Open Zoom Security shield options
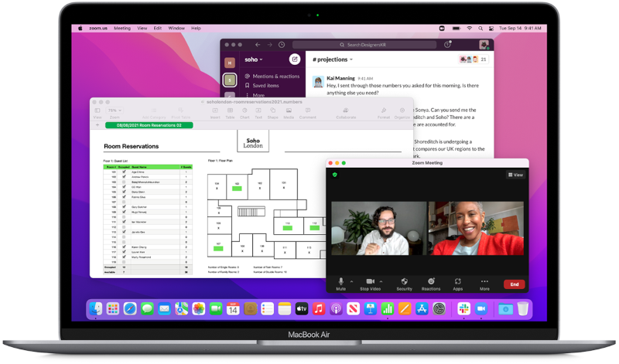Image resolution: width=619 pixels, height=364 pixels. [404, 281]
